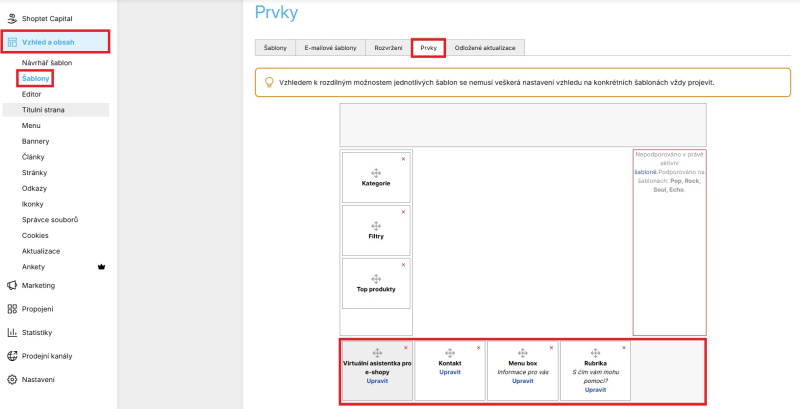Screen dimensions: 800x409
Task: Click the move handle on Top produkty block
Action: click(376, 279)
